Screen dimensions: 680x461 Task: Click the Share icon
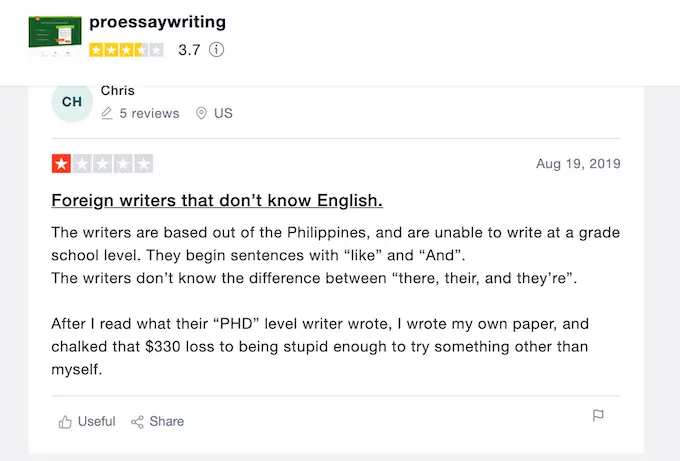pyautogui.click(x=138, y=422)
